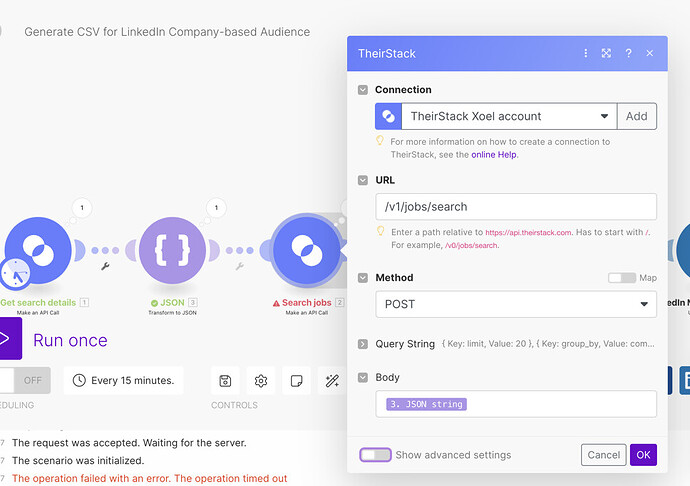Open bubble count on JSON module
Viewport: 690px width, 486px height.
[x=216, y=208]
